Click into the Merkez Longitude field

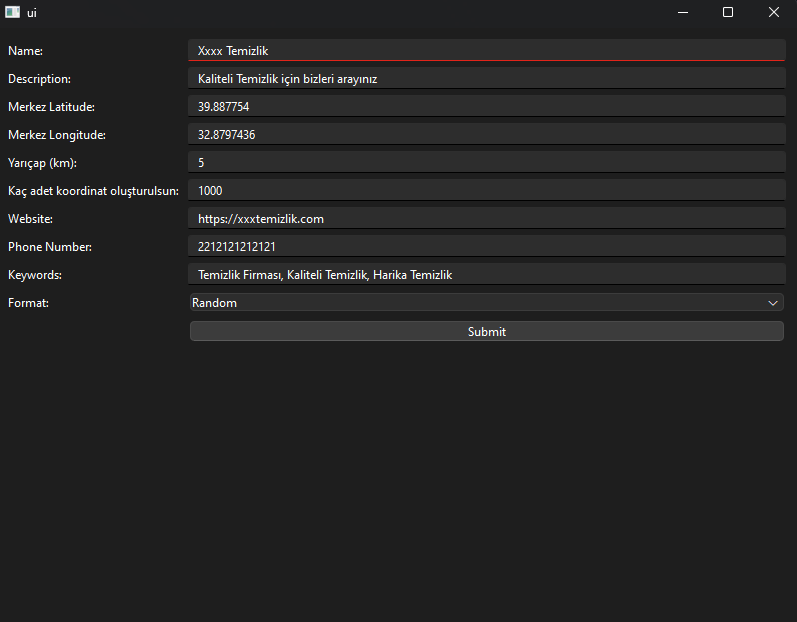click(487, 134)
